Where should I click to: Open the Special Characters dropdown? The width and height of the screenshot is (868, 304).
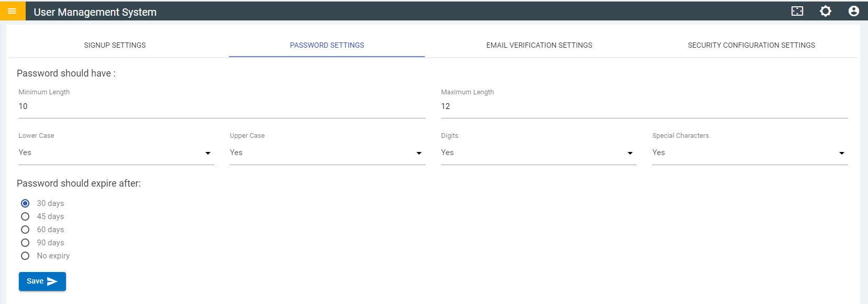click(749, 153)
